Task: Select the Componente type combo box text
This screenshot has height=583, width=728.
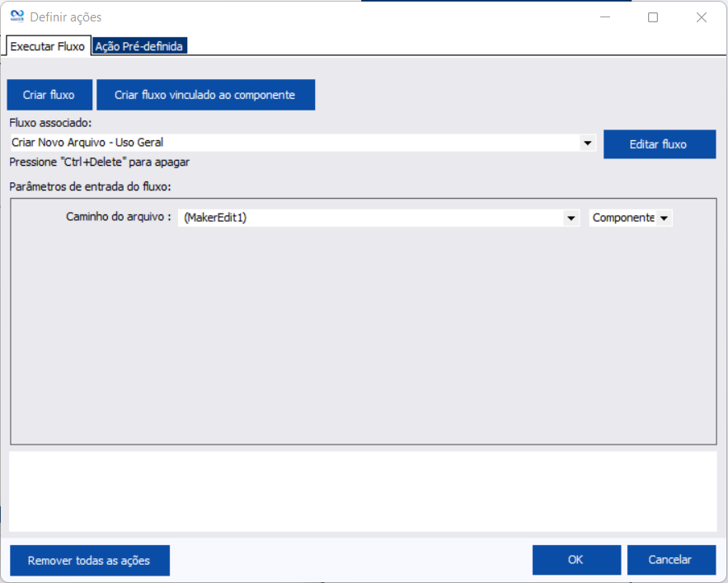Action: click(622, 218)
